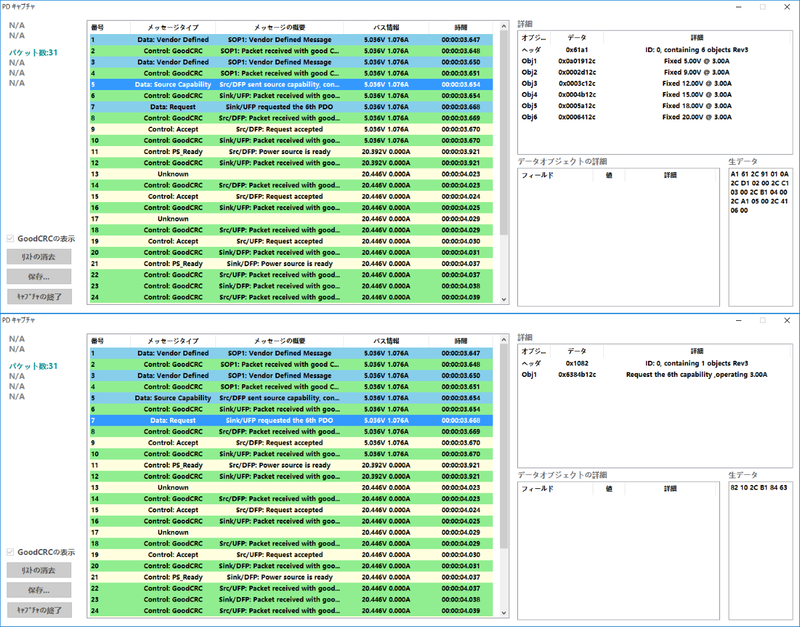Select packet 11 Control: PS_Ready in top window
The image size is (800, 627).
pyautogui.click(x=291, y=152)
